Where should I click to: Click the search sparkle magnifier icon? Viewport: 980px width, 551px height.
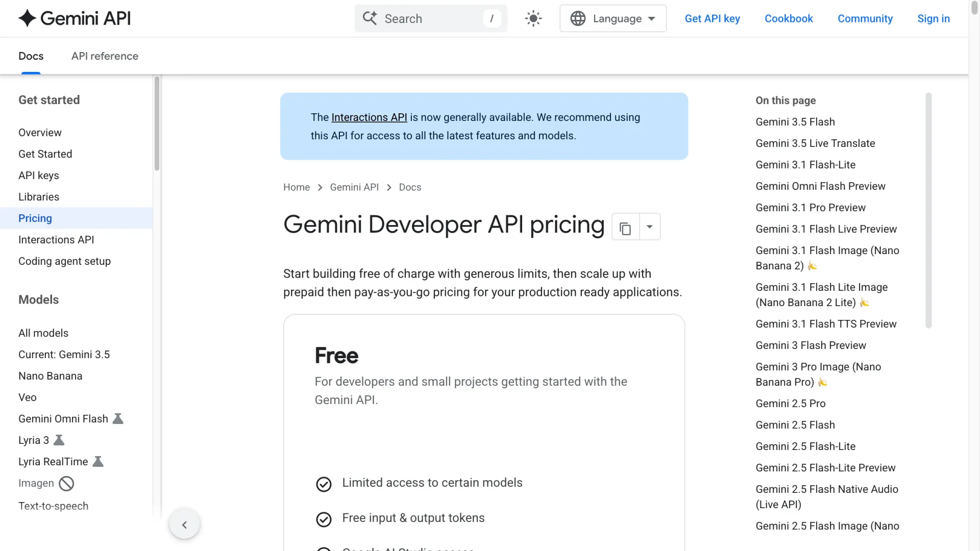pos(370,18)
